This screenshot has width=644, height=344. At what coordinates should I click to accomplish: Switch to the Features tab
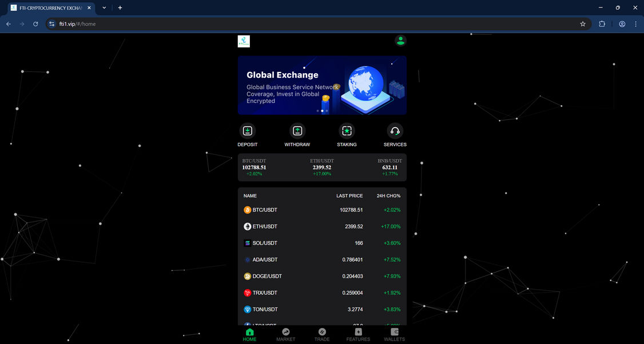tap(358, 335)
